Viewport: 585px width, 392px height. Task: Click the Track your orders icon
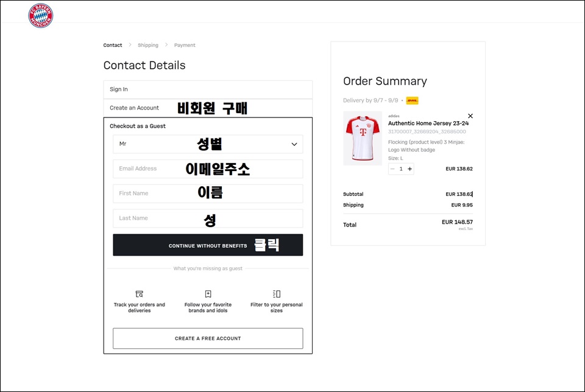click(139, 294)
